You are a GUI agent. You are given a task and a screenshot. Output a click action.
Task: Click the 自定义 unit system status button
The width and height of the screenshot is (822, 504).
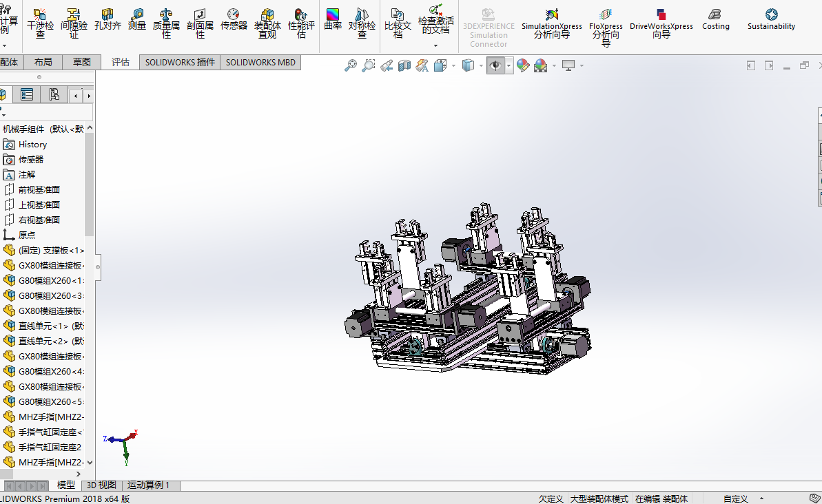735,498
